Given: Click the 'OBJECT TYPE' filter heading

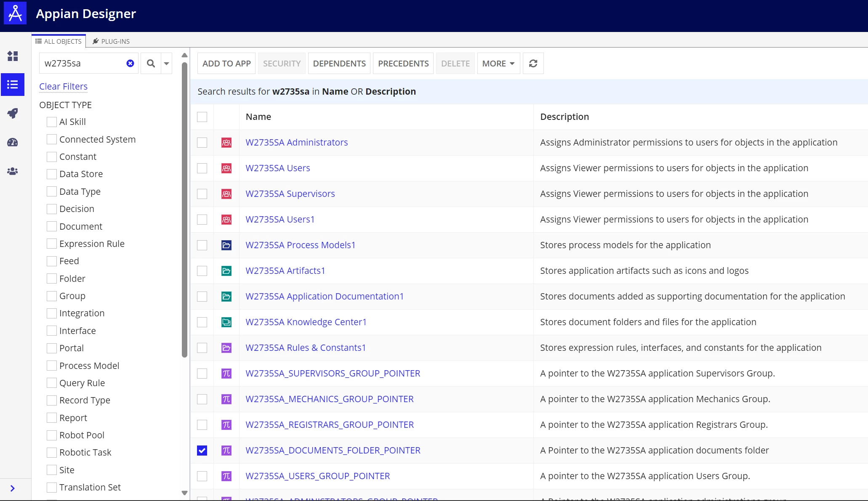Looking at the screenshot, I should [65, 105].
